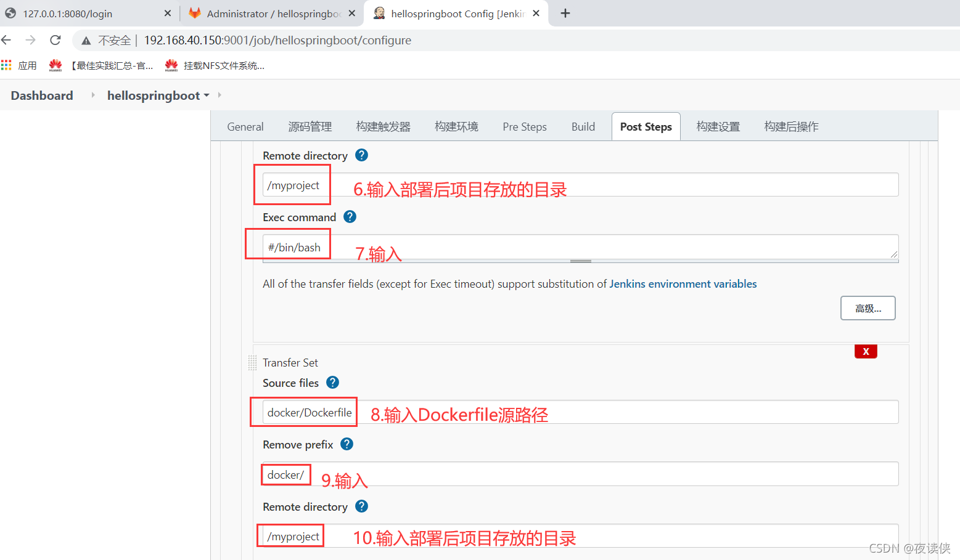
Task: Open the 最佳实践汇总 Huawei bookmark
Action: 102,65
